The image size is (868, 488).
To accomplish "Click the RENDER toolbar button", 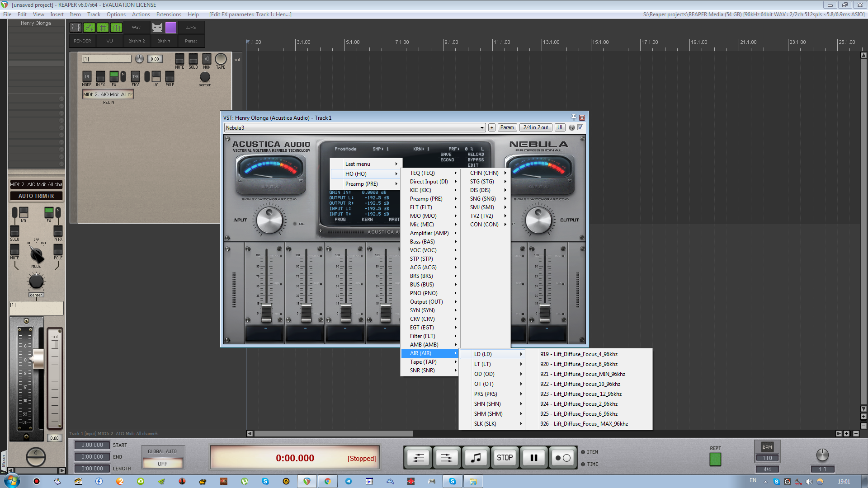I will (x=82, y=41).
